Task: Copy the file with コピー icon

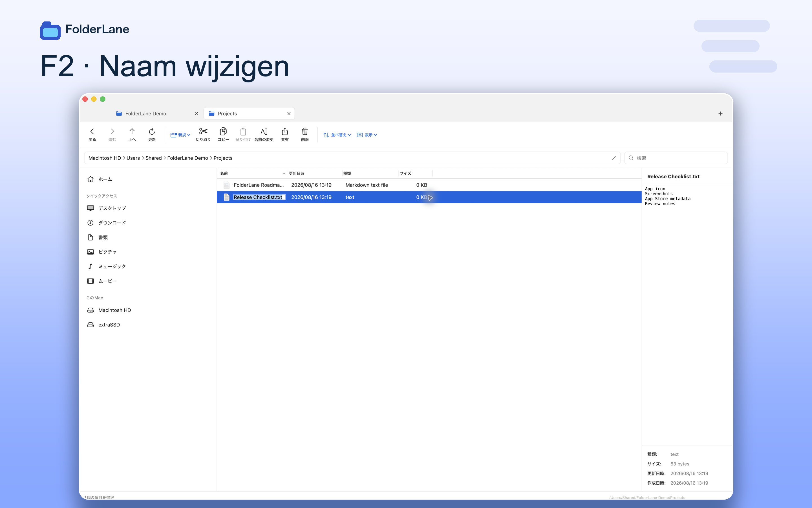Action: (x=223, y=134)
